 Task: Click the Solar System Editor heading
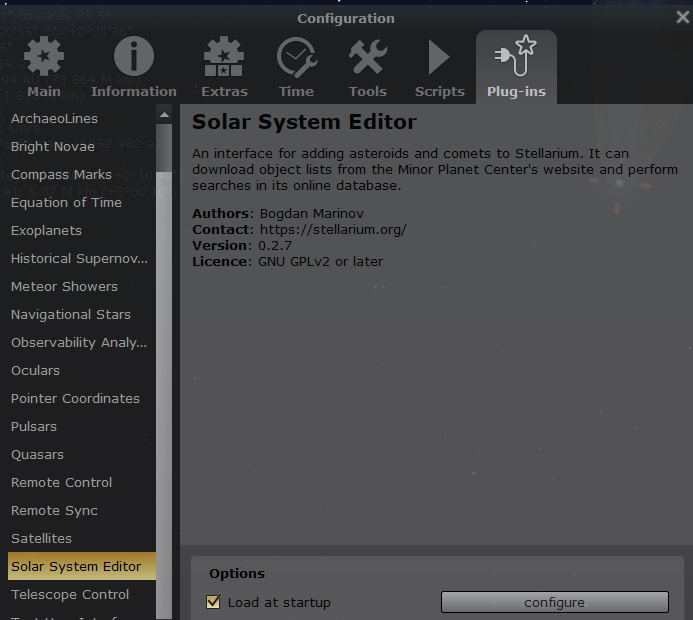304,122
